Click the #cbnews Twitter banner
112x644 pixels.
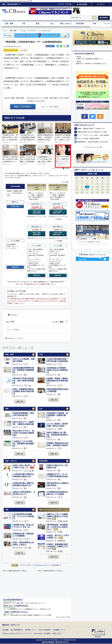(92, 256)
